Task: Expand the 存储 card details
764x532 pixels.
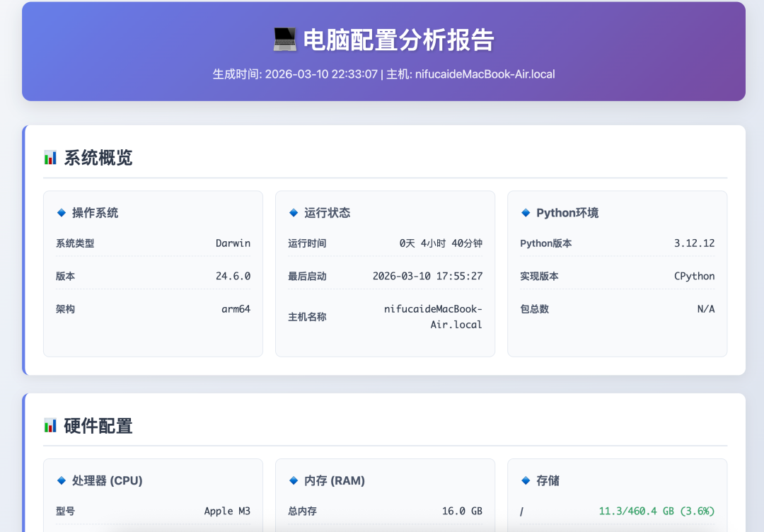Action: point(617,480)
